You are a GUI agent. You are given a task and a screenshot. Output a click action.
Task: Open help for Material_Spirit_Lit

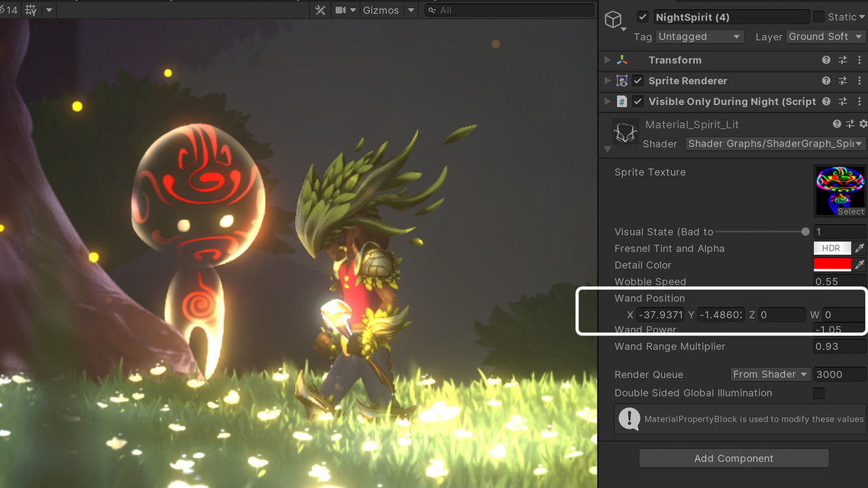[838, 124]
